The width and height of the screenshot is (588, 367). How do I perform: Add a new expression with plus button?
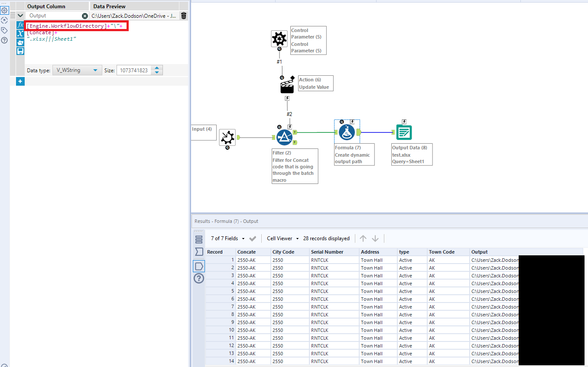coord(20,81)
